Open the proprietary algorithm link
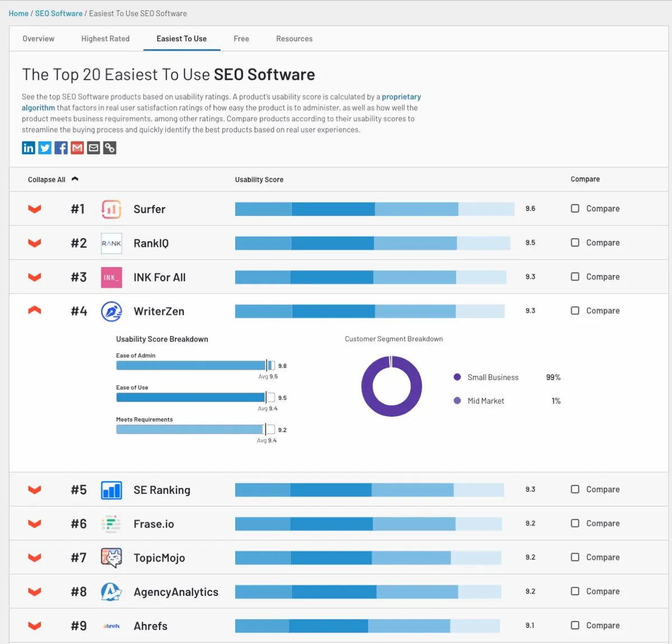 click(401, 97)
